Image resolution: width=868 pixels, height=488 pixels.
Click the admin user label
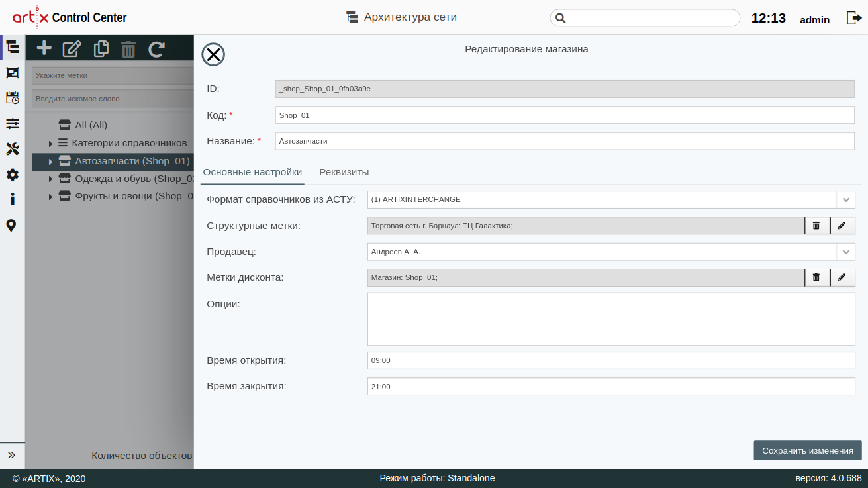(815, 19)
